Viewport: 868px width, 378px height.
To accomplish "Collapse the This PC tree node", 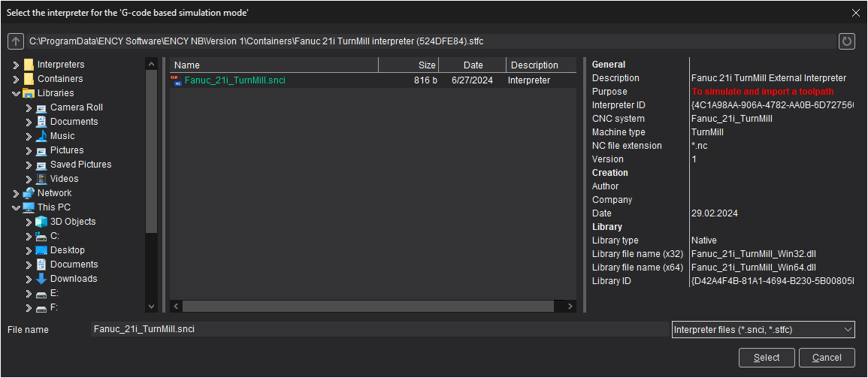I will (x=16, y=207).
